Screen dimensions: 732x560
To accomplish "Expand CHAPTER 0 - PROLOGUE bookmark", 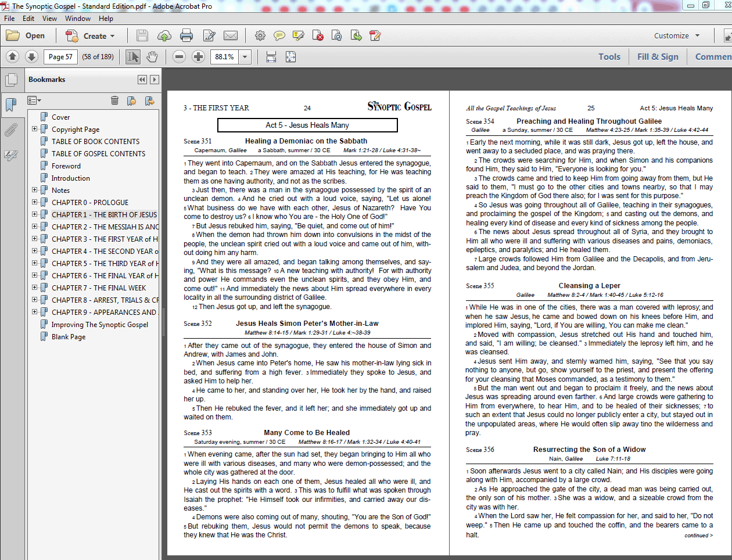I will [x=34, y=202].
